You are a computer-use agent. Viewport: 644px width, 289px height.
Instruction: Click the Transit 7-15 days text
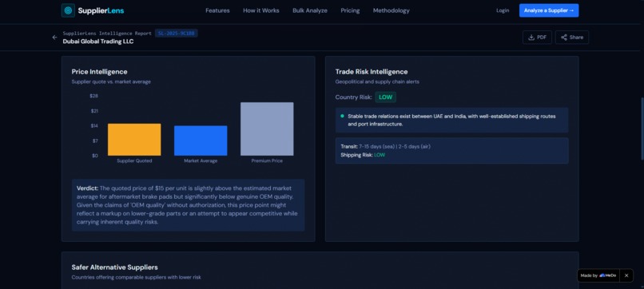click(x=385, y=147)
